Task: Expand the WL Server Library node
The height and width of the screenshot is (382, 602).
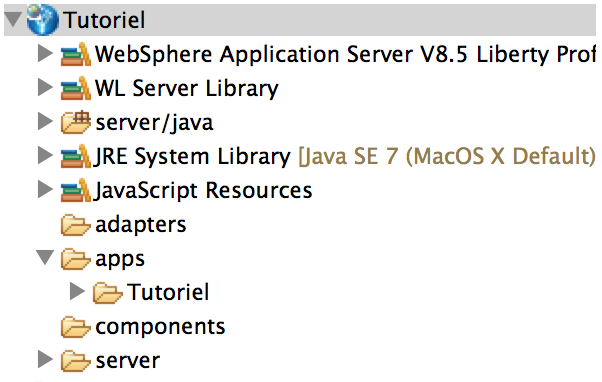Action: pyautogui.click(x=45, y=88)
